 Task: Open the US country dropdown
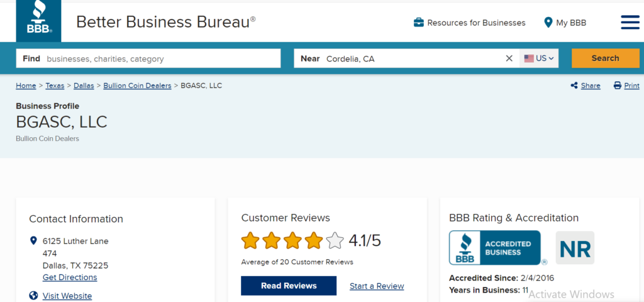click(539, 59)
